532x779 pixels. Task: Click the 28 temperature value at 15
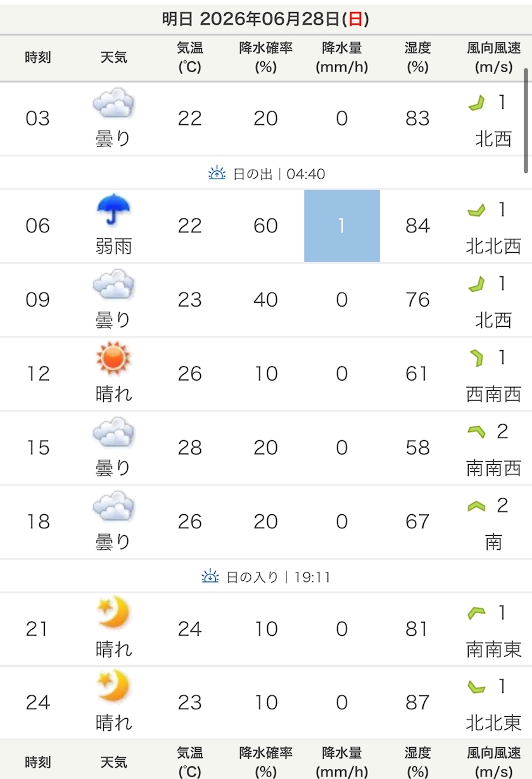tap(190, 448)
